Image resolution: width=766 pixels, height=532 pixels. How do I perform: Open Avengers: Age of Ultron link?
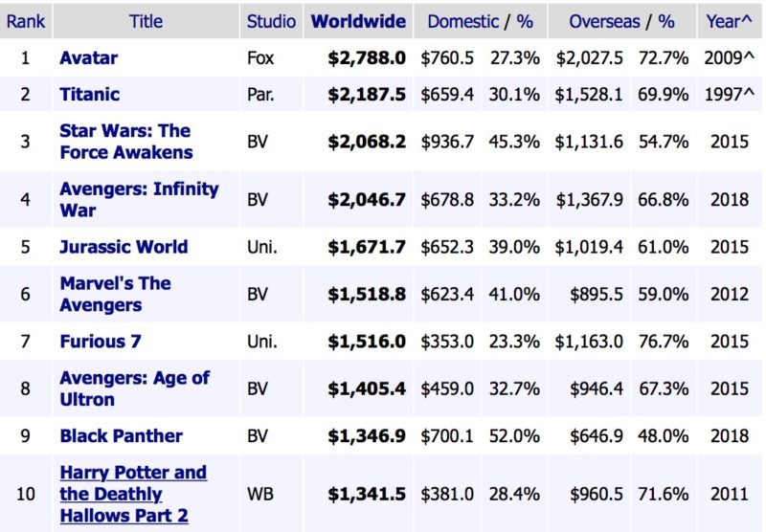tap(134, 388)
